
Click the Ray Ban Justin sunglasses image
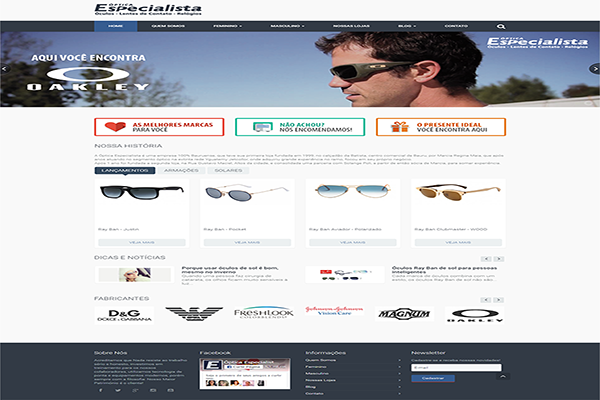(x=142, y=192)
